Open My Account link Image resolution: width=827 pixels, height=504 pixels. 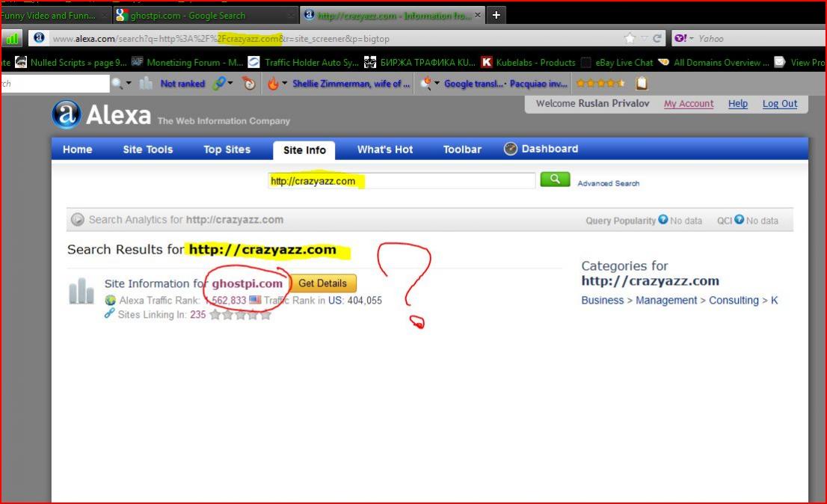(x=688, y=104)
